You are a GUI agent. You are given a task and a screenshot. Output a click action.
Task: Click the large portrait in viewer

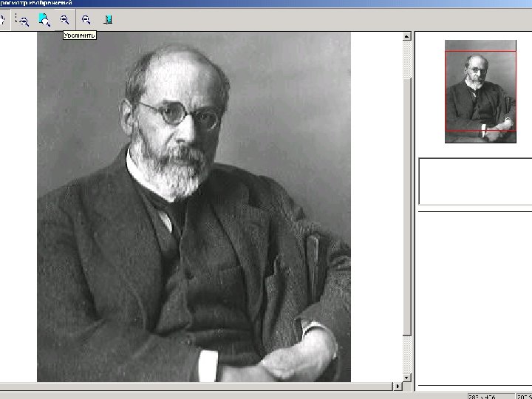(194, 207)
